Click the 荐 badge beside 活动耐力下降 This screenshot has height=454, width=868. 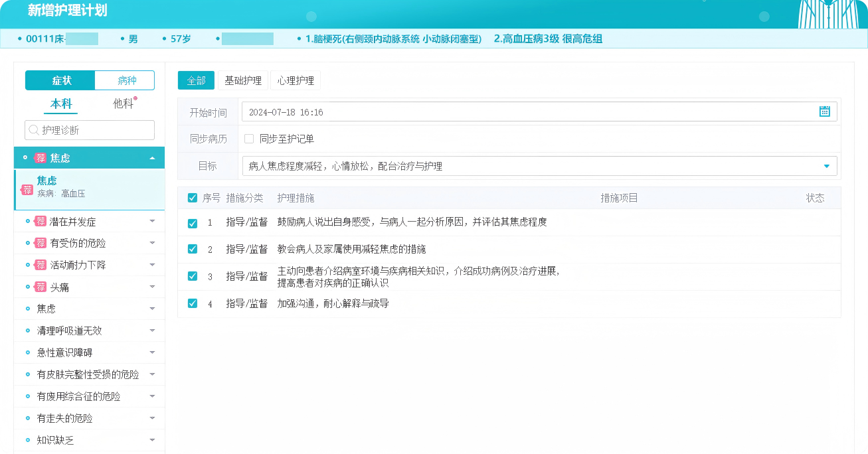click(x=41, y=265)
